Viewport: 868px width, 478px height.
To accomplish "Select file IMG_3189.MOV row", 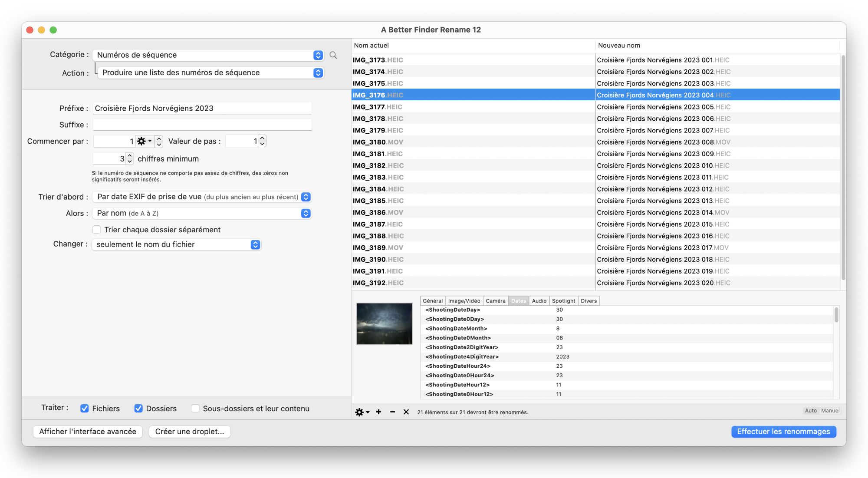I will pyautogui.click(x=473, y=247).
